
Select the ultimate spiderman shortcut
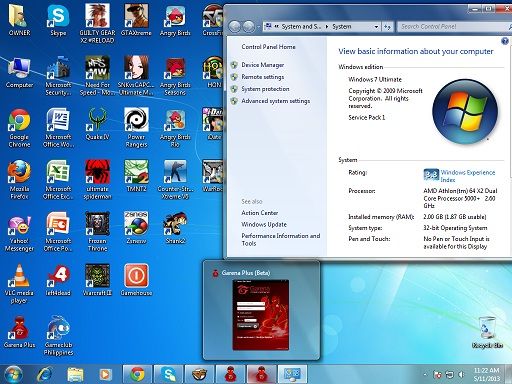[97, 180]
